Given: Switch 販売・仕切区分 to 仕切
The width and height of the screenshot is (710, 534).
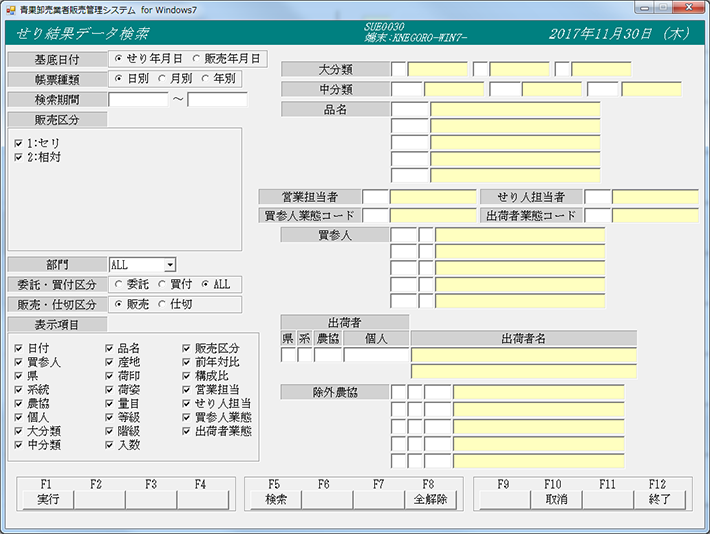Looking at the screenshot, I should point(162,304).
